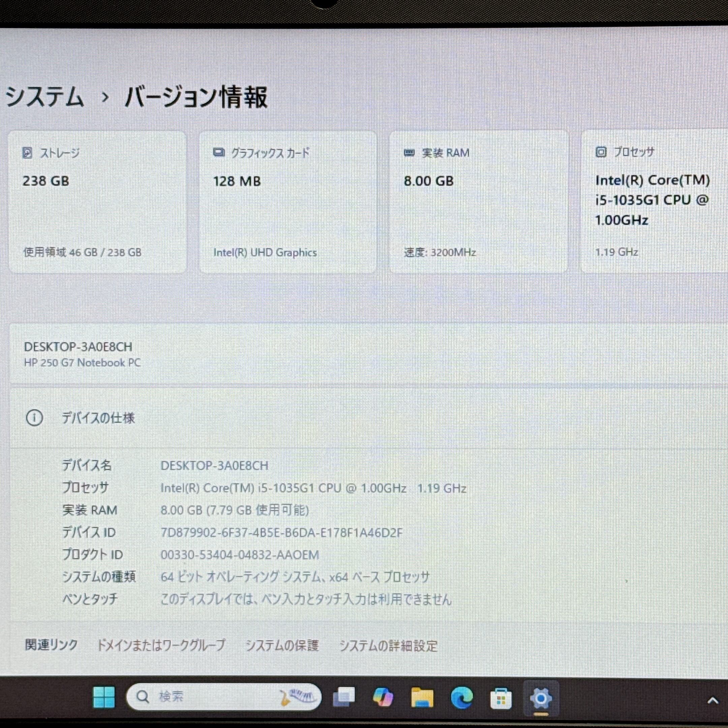Click the Settings gear taskbar icon
The image size is (728, 728).
(x=541, y=698)
